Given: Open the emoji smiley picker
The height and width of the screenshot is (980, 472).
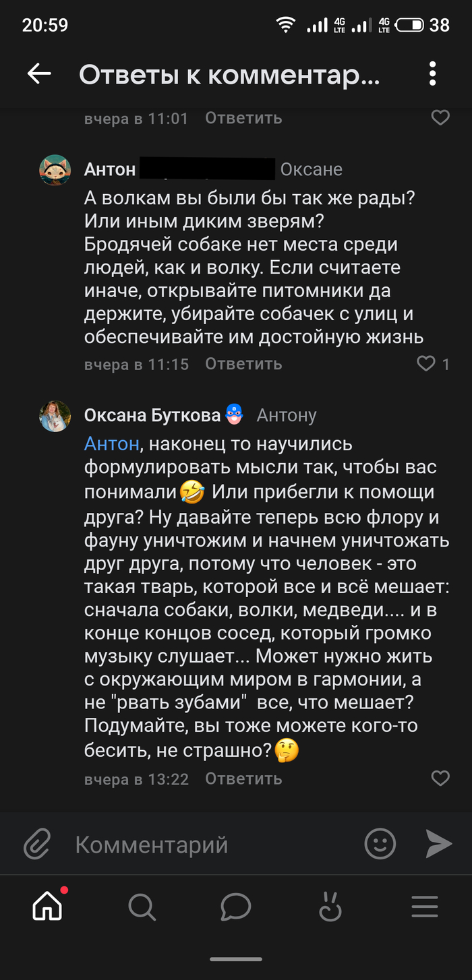Looking at the screenshot, I should (x=380, y=843).
